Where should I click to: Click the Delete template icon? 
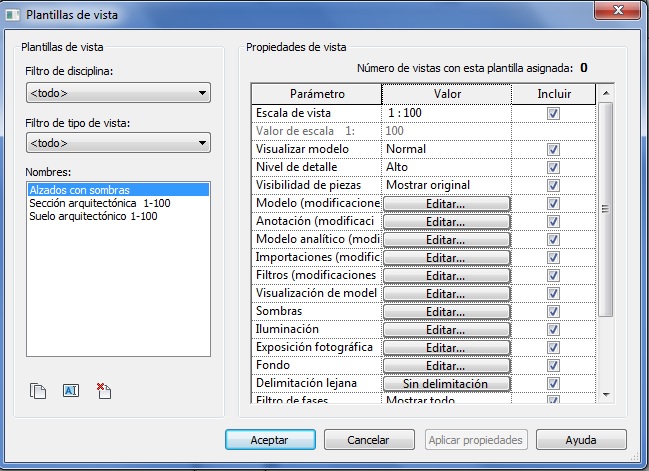103,391
